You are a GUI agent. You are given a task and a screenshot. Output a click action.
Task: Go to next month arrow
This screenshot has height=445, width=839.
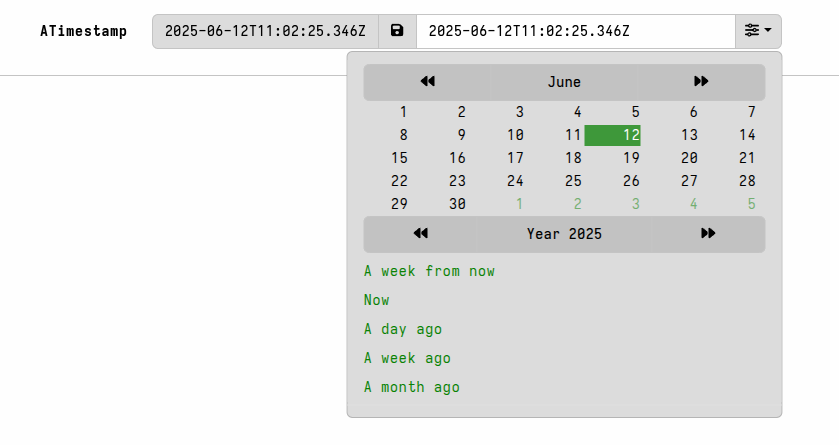click(701, 82)
